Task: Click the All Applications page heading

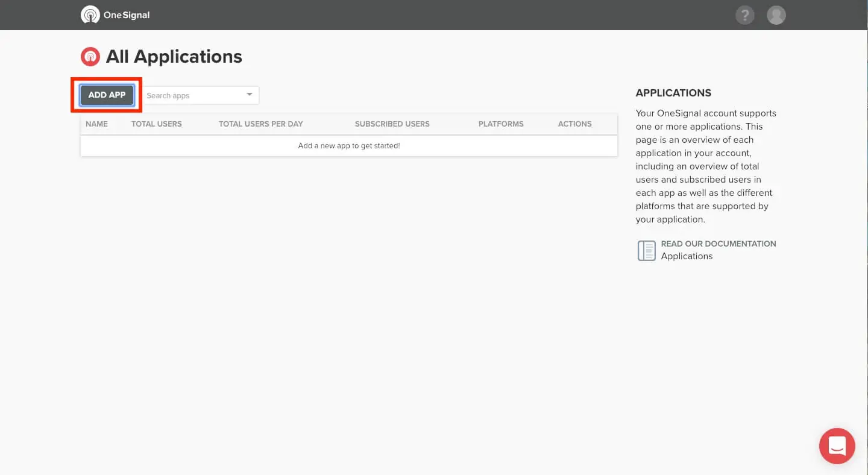Action: tap(174, 57)
